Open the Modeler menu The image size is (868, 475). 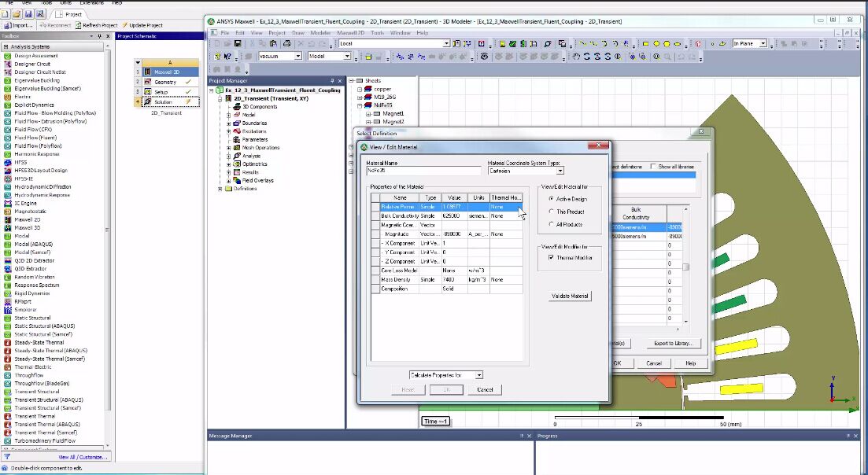[320, 33]
